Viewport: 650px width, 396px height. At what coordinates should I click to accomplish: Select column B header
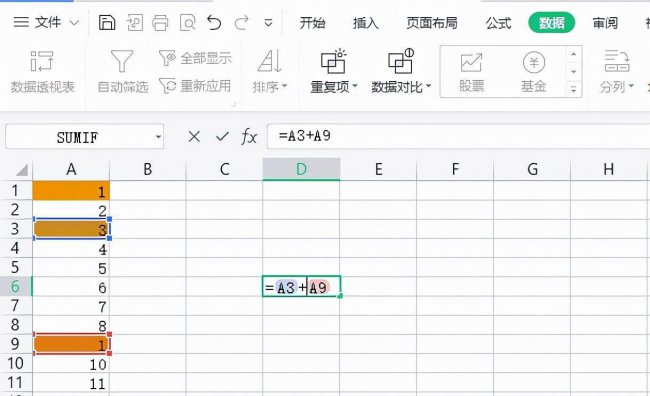[x=148, y=169]
